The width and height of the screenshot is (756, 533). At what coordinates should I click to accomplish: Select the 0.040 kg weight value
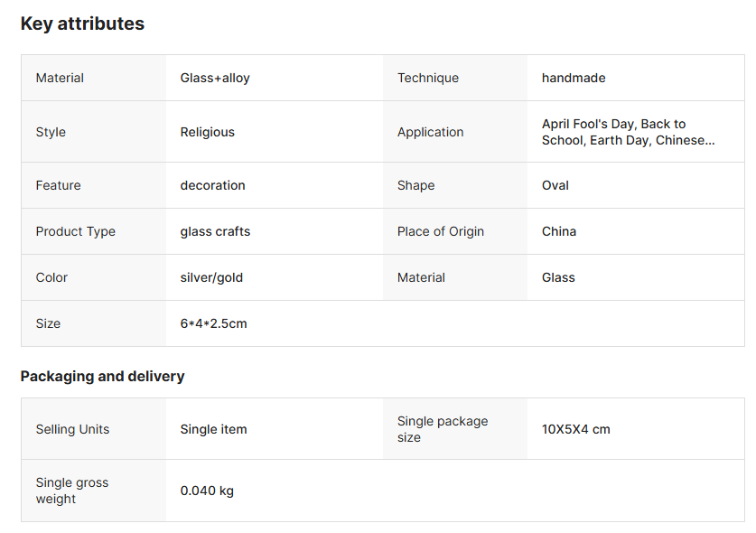click(x=207, y=491)
